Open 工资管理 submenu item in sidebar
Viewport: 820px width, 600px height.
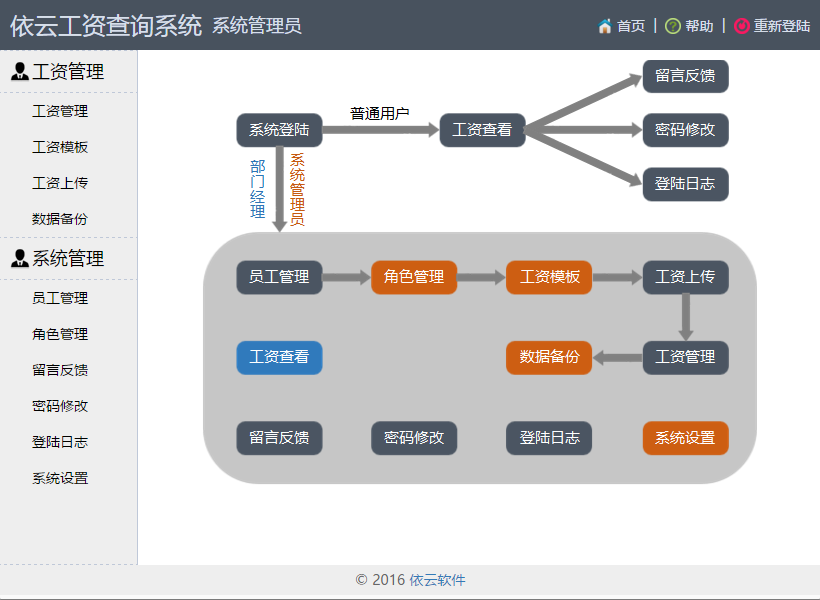point(60,111)
